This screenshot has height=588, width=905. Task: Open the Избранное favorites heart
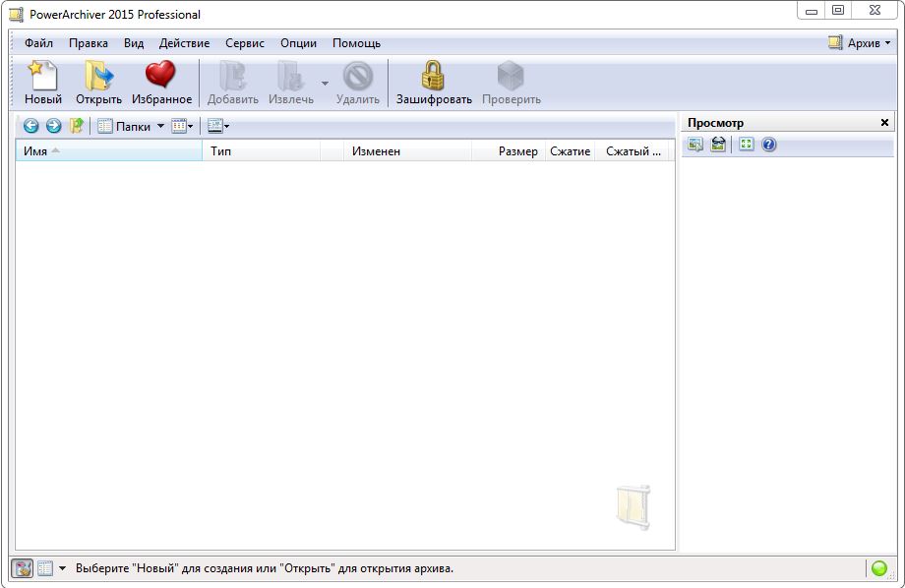point(161,83)
